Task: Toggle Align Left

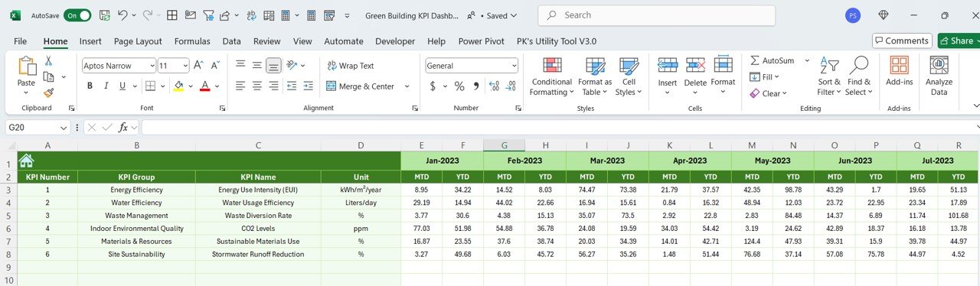Action: (240, 86)
